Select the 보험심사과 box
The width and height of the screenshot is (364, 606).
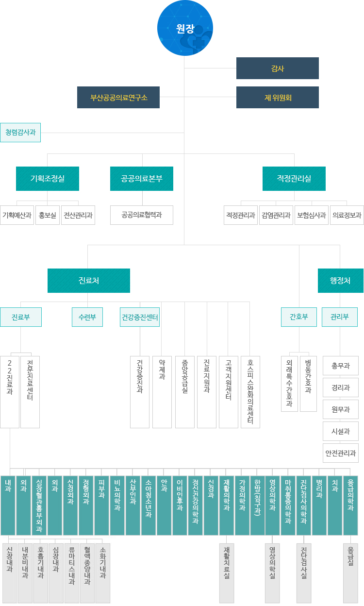(x=312, y=215)
